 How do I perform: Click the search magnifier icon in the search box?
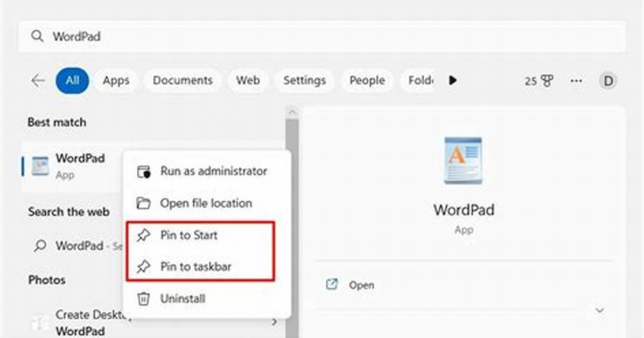point(37,36)
